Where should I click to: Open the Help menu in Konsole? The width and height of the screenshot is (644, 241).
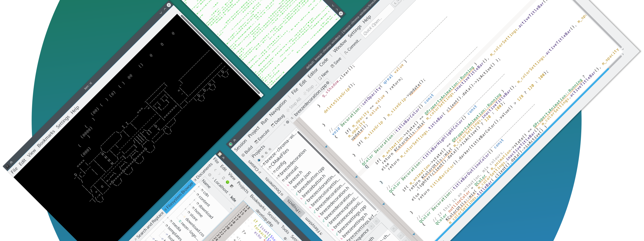(x=75, y=110)
